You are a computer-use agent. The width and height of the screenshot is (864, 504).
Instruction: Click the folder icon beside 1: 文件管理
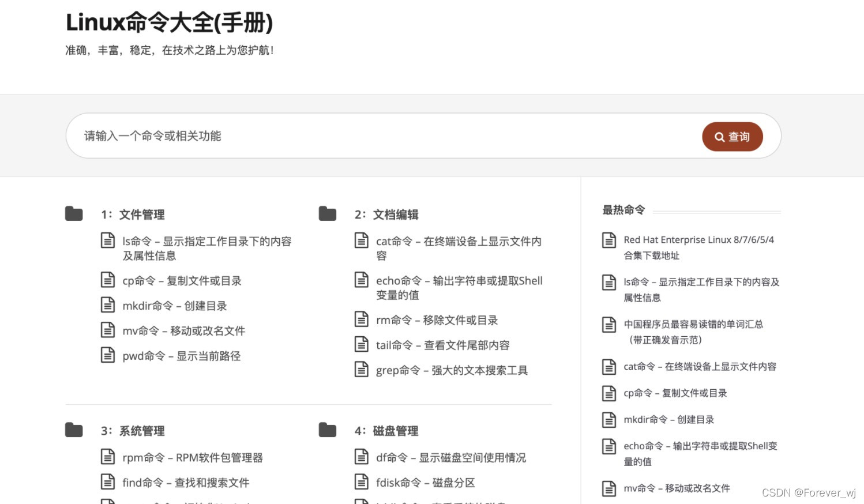74,214
